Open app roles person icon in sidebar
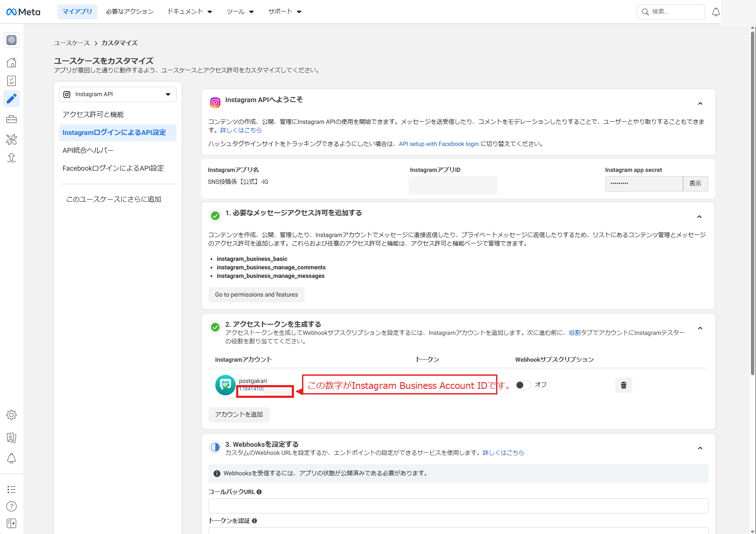The image size is (756, 534). click(11, 437)
